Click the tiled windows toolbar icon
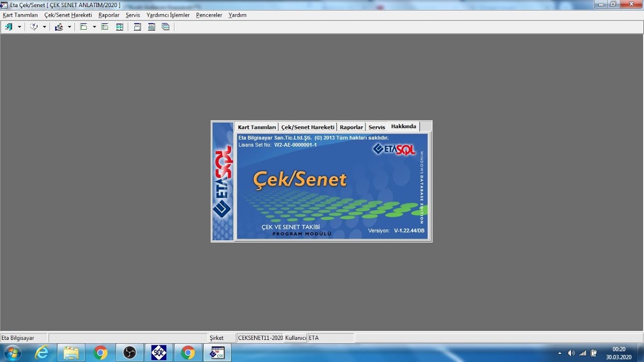Screen dimensions: 644x362 click(x=151, y=27)
